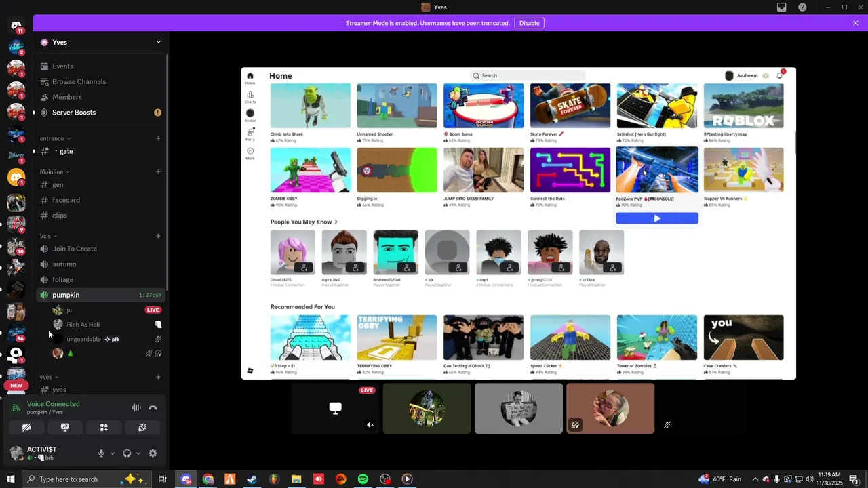Create channel in Mainline category

(158, 171)
